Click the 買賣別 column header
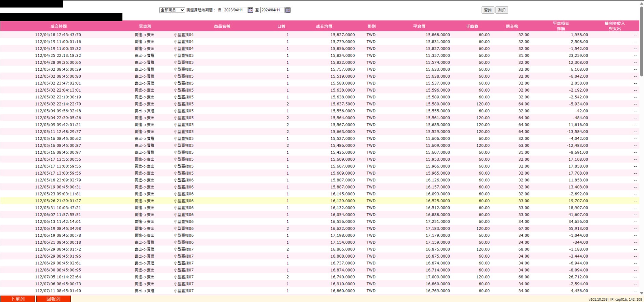644x302 pixels. point(145,26)
